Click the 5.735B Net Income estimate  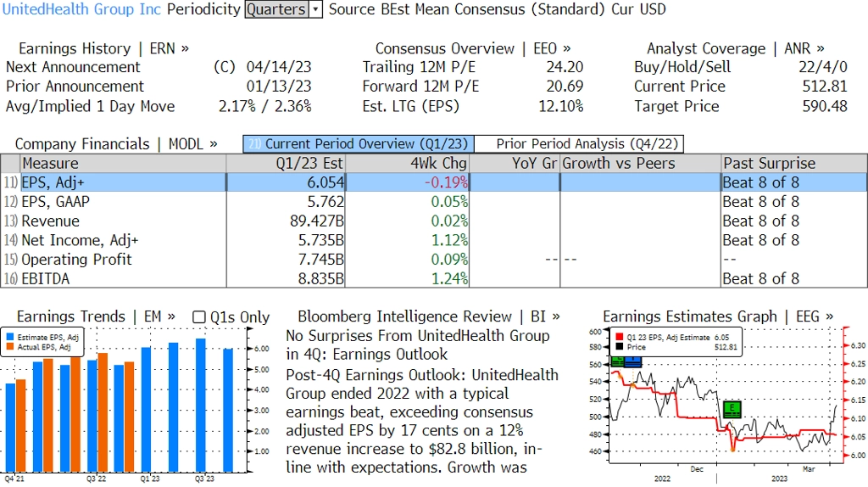point(321,240)
